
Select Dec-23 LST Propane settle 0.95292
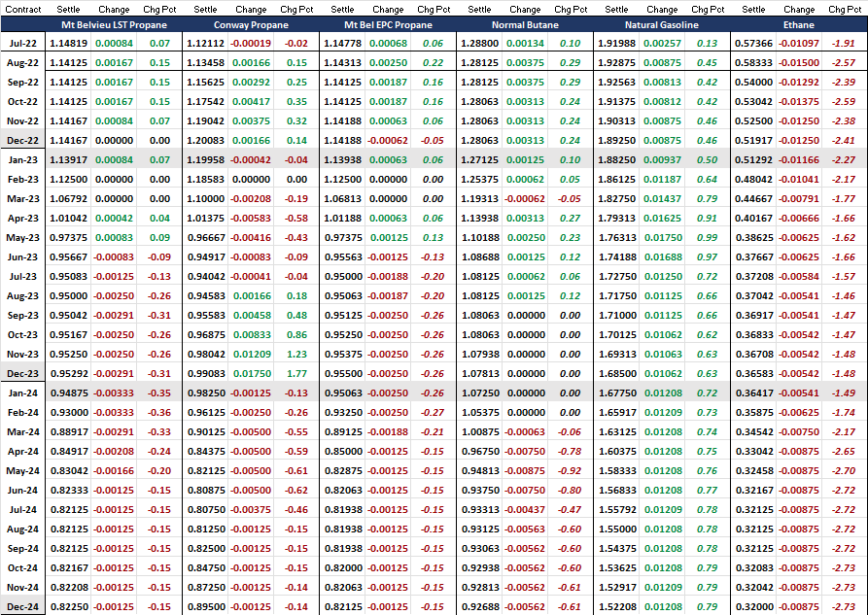click(x=68, y=374)
